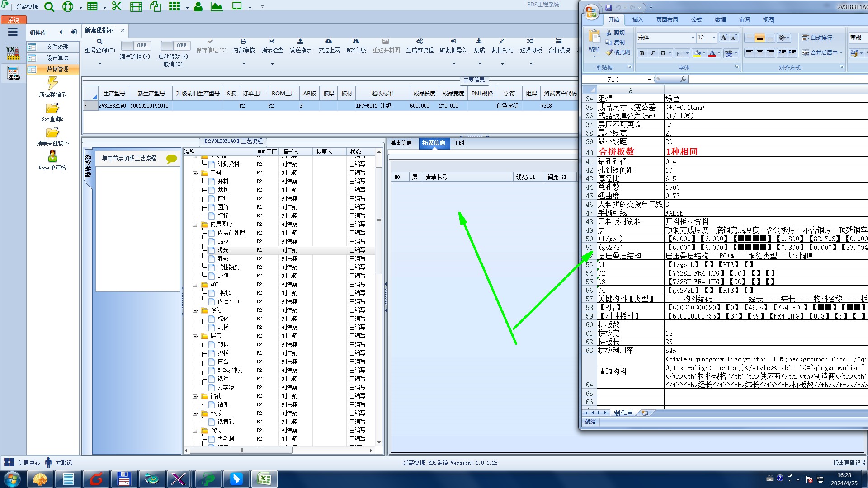Select the 拓展信息 tab
This screenshot has width=868, height=488.
(434, 143)
